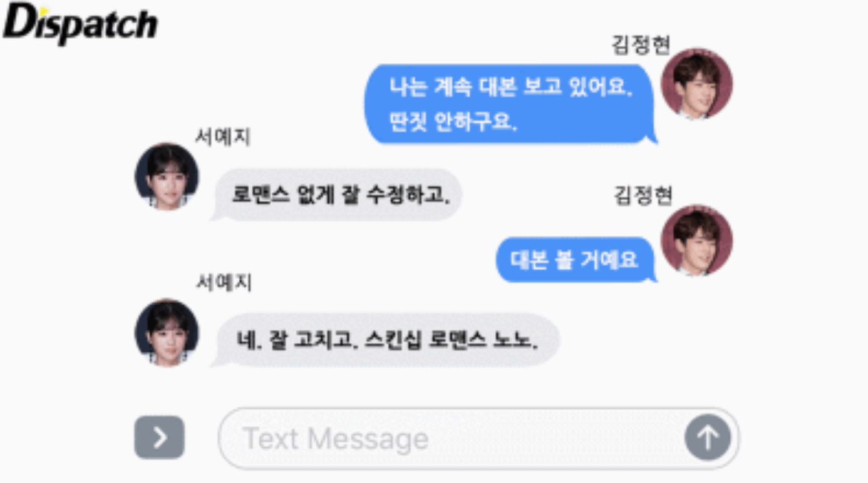Click the '스킨십 로맨스 노노' text portion
Image resolution: width=868 pixels, height=483 pixels.
(x=451, y=340)
